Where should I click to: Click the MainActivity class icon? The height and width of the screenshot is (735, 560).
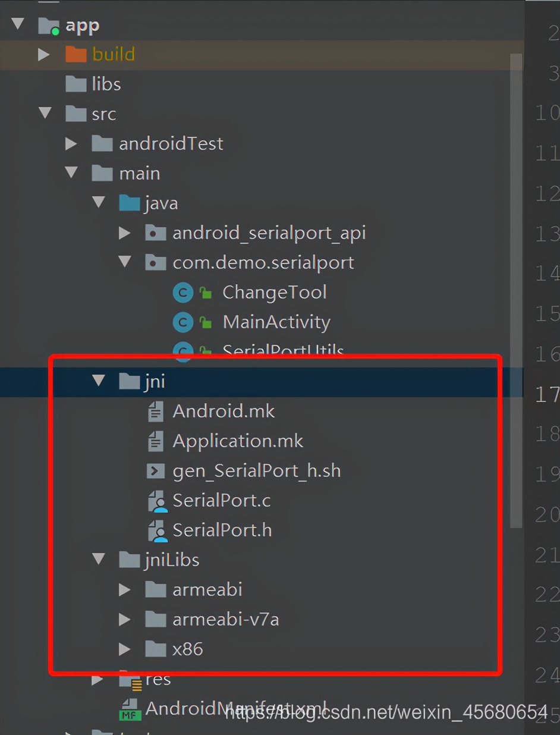(183, 322)
